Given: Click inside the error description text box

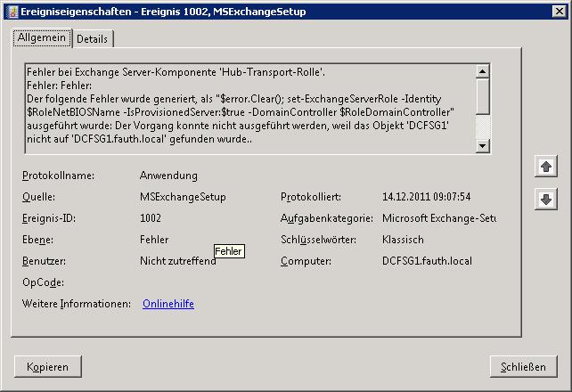Looking at the screenshot, I should (x=250, y=109).
